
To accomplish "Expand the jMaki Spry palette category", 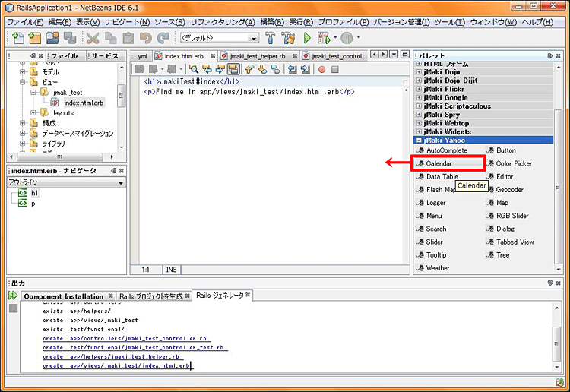I will pos(419,115).
